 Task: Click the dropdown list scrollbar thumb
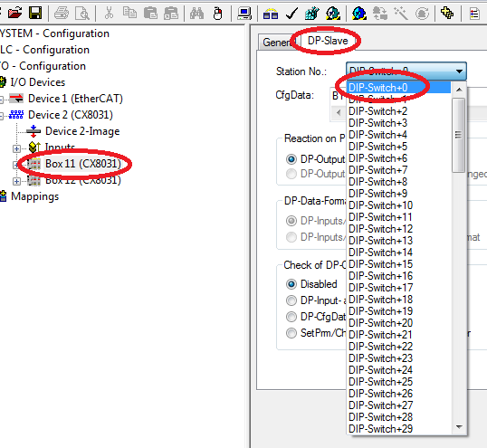click(458, 135)
